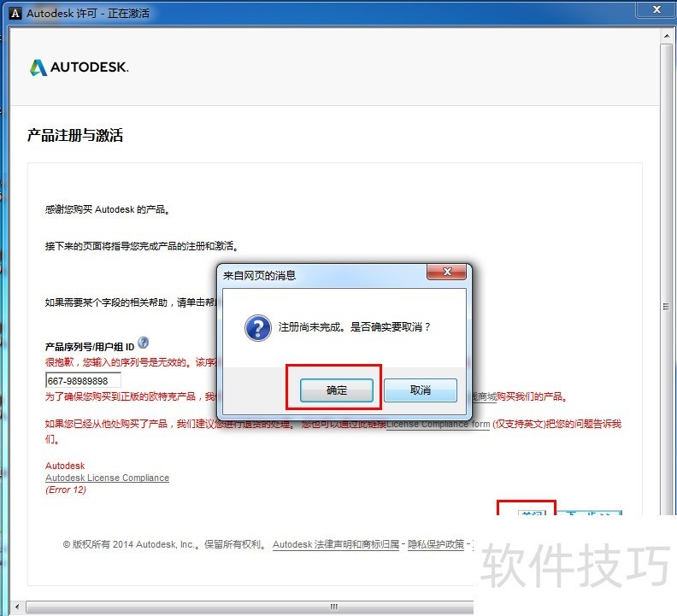Click the 产品序列号/用户组 ID label
Image resolution: width=677 pixels, height=616 pixels.
tap(90, 347)
